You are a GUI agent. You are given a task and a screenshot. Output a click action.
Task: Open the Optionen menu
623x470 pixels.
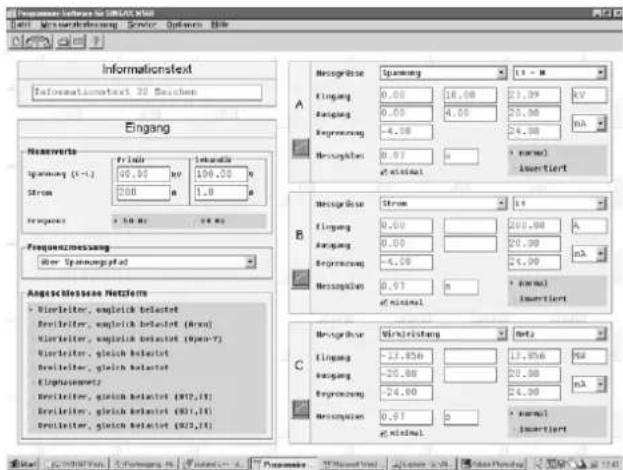[184, 25]
